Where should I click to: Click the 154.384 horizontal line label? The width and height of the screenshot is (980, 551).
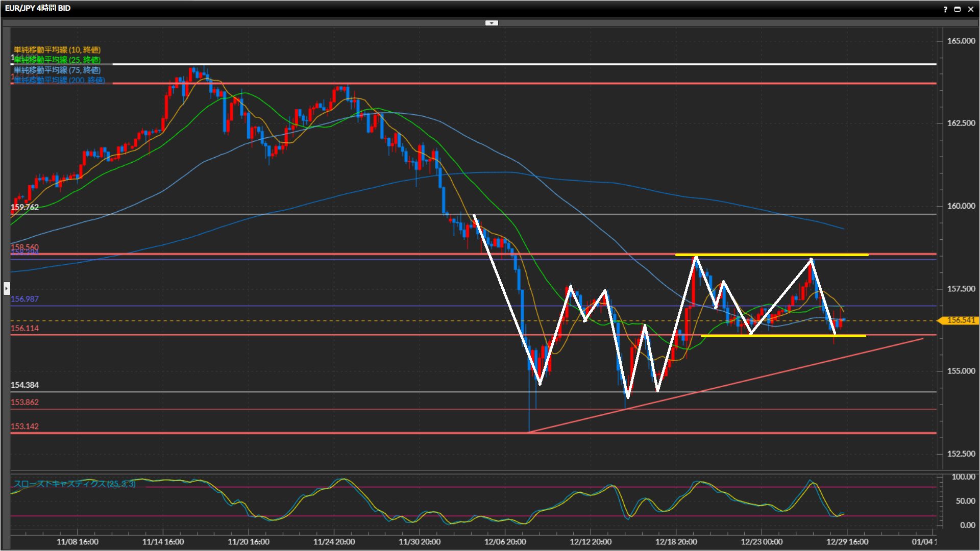pos(24,385)
